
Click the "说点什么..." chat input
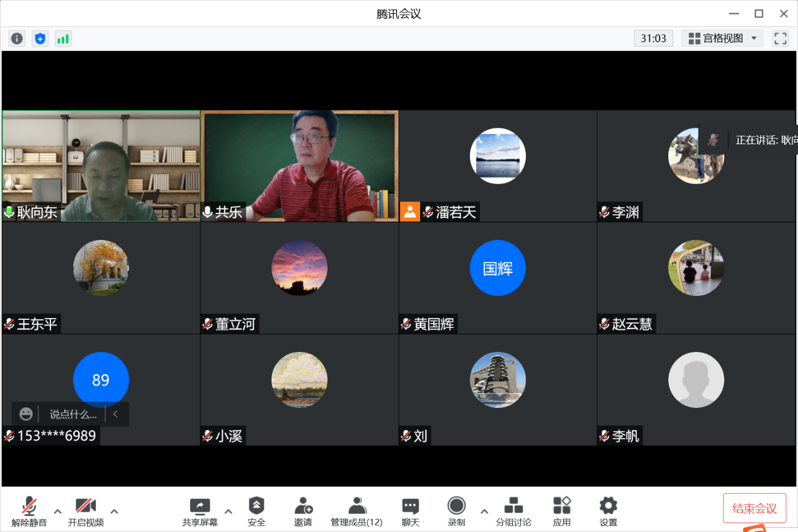(x=73, y=414)
